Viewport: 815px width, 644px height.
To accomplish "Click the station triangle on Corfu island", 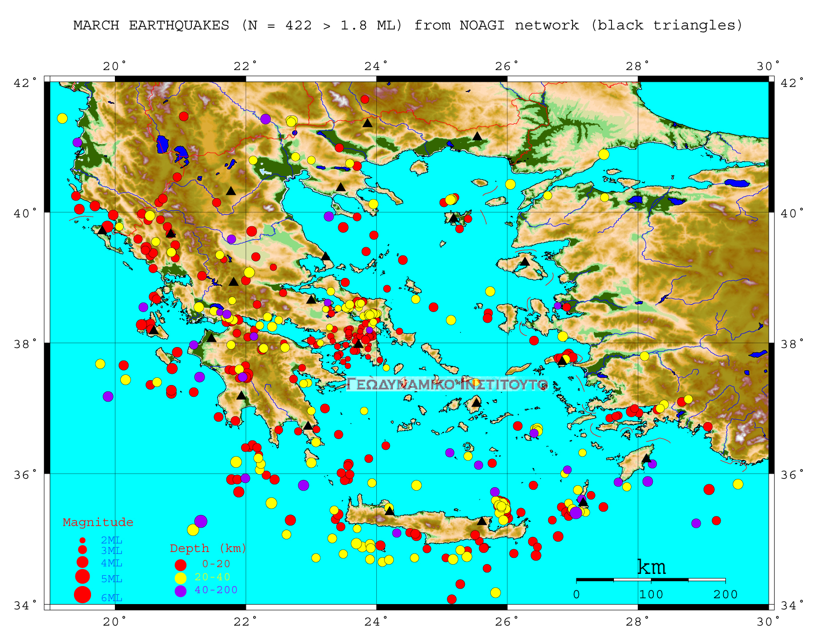I will 102,229.
